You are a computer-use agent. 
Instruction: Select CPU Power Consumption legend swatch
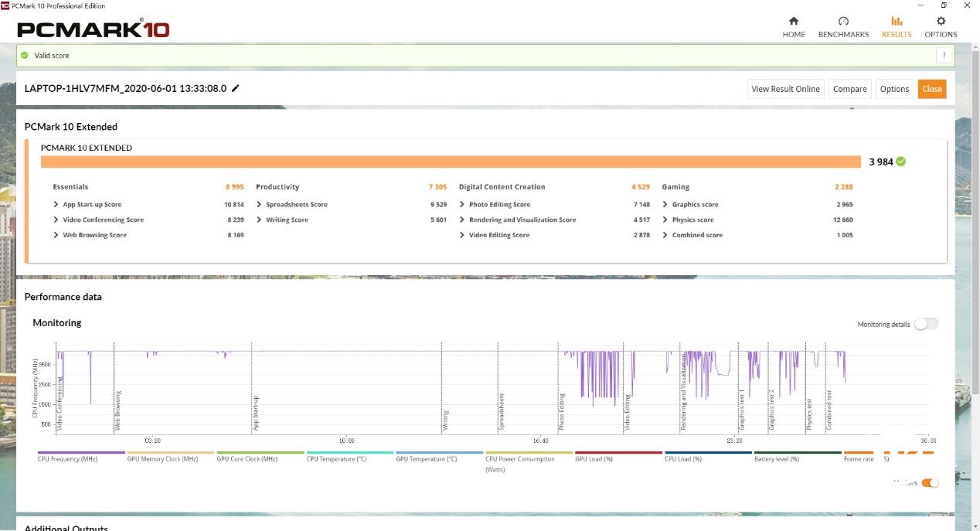[x=529, y=453]
